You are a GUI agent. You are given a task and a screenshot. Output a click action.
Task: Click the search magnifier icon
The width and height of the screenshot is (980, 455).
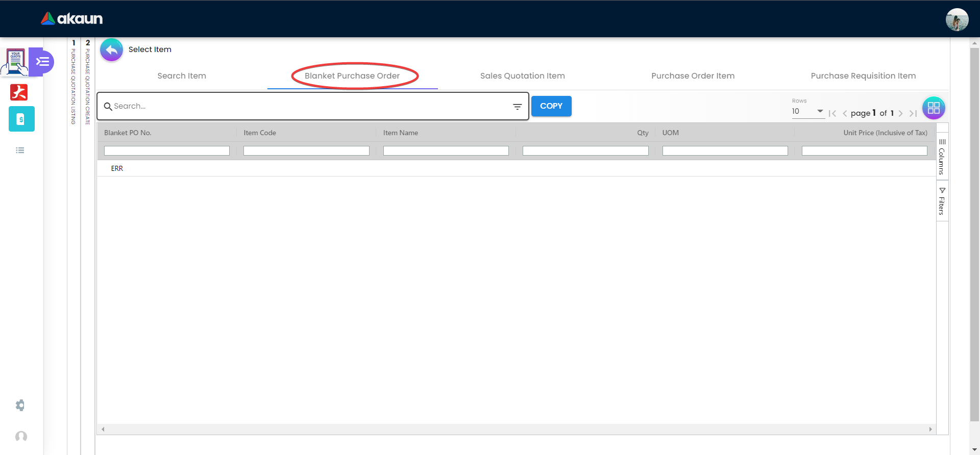coord(108,107)
